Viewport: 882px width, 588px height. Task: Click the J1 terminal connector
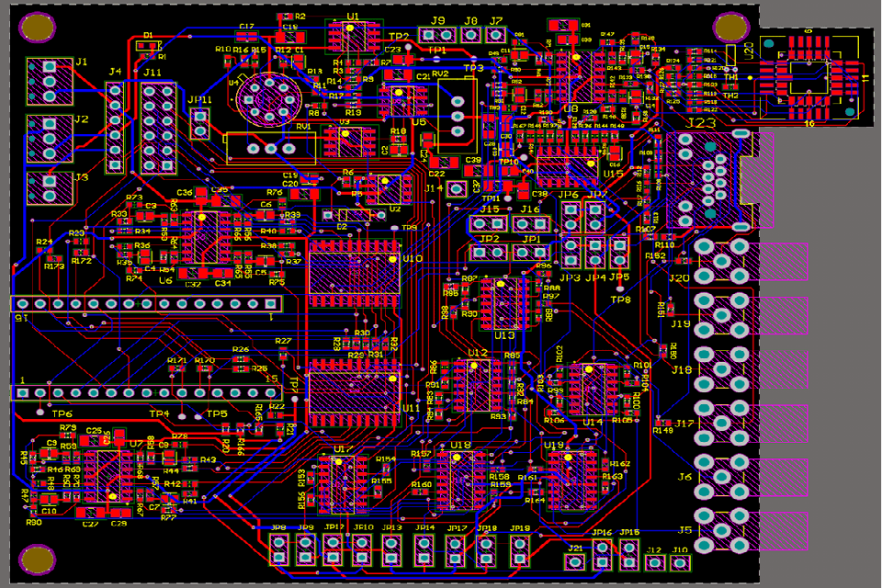pos(50,81)
